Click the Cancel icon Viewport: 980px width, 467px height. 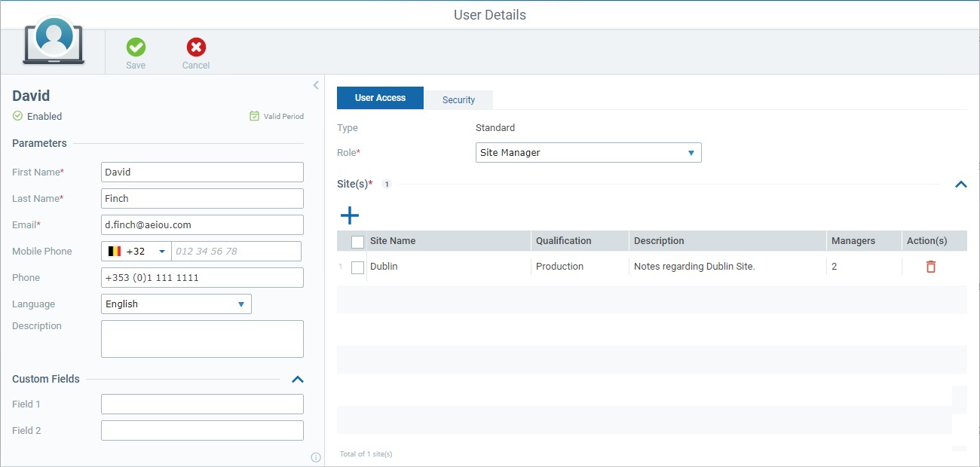point(195,47)
